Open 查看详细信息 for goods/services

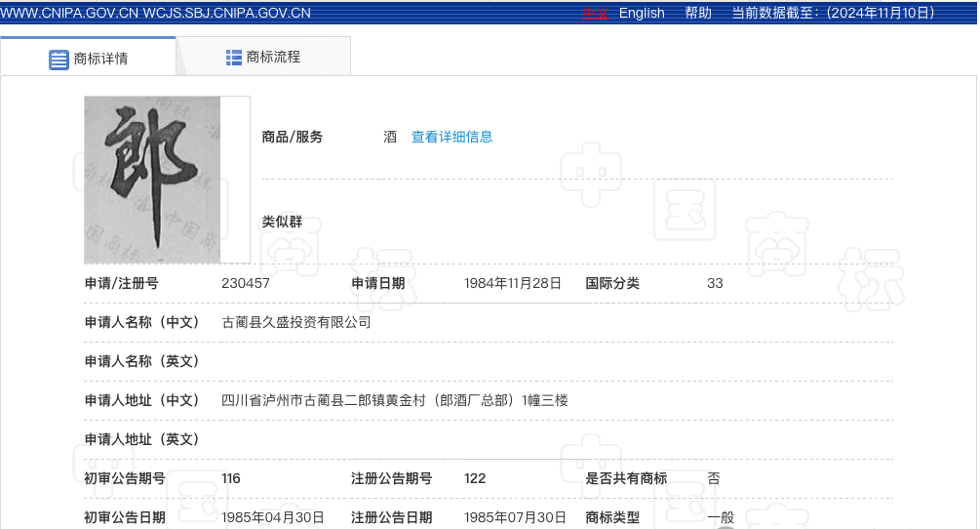451,137
